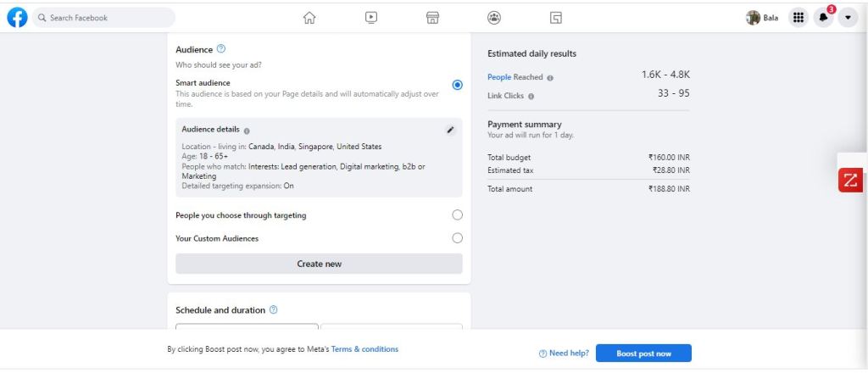Screen dimensions: 868x373
Task: Open the nine-dot menu grid icon
Action: [798, 18]
